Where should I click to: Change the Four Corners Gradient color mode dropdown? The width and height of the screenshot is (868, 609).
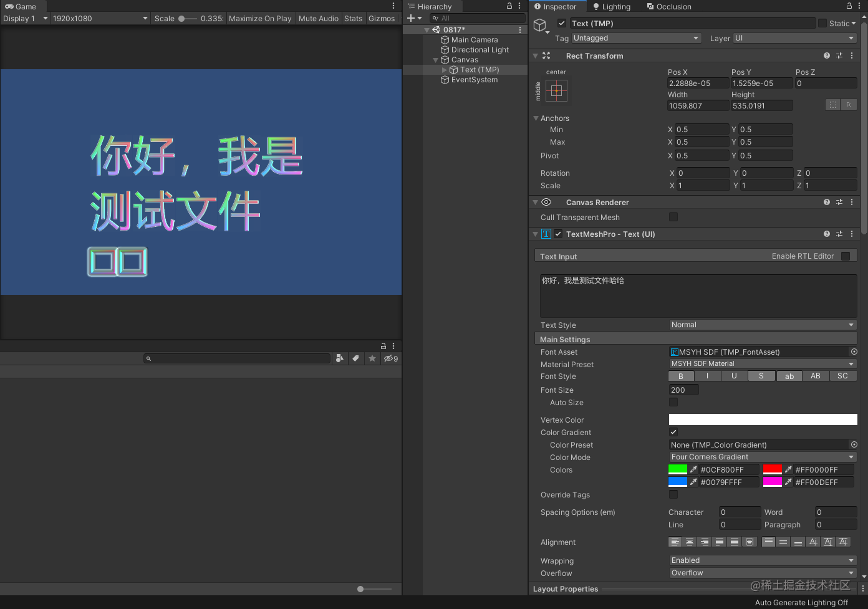(x=762, y=457)
